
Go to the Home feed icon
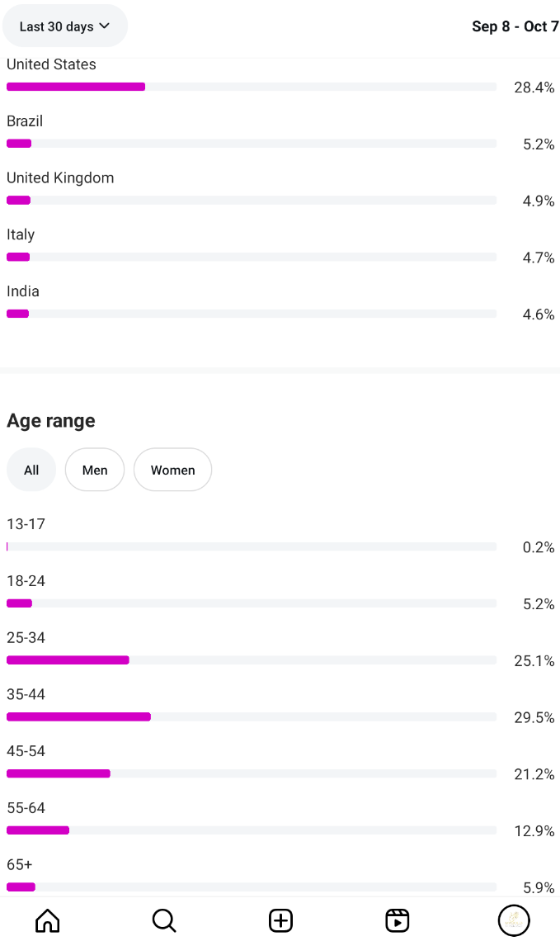coord(48,920)
